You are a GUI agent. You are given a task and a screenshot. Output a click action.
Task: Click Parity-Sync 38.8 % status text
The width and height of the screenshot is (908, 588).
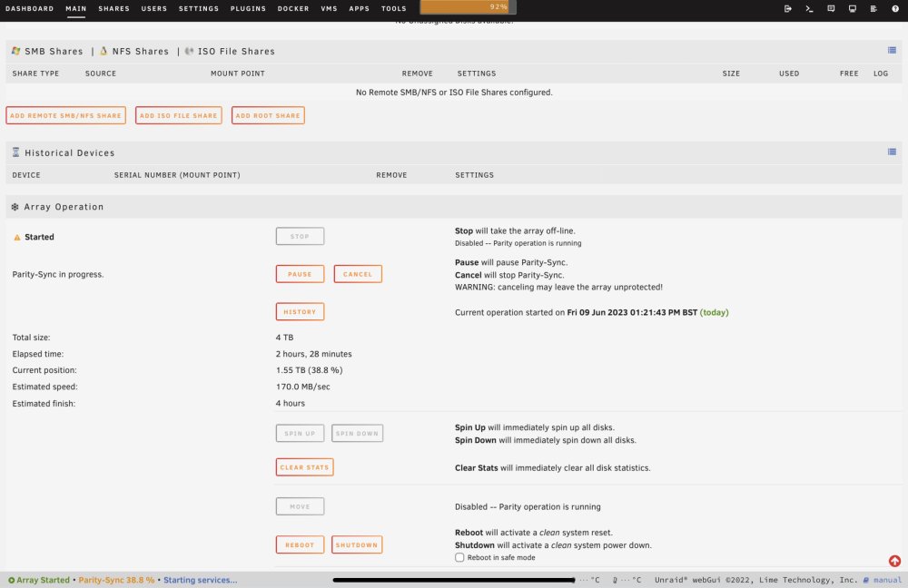pos(116,580)
